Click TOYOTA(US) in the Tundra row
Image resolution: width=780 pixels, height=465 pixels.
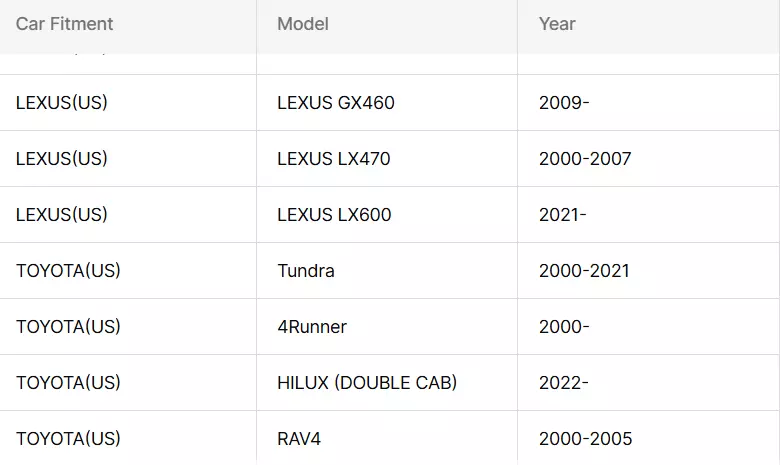[68, 271]
